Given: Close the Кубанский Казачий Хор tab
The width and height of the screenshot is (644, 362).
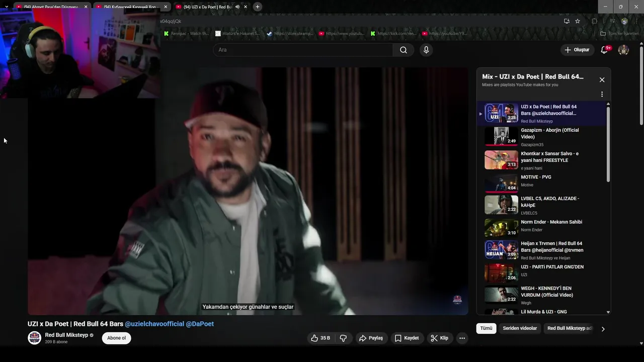Looking at the screenshot, I should tap(166, 7).
